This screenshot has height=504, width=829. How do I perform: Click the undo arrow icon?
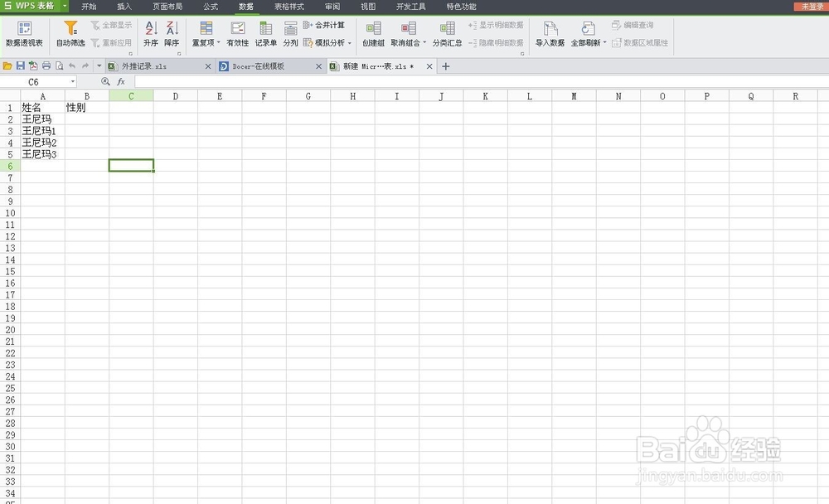72,66
